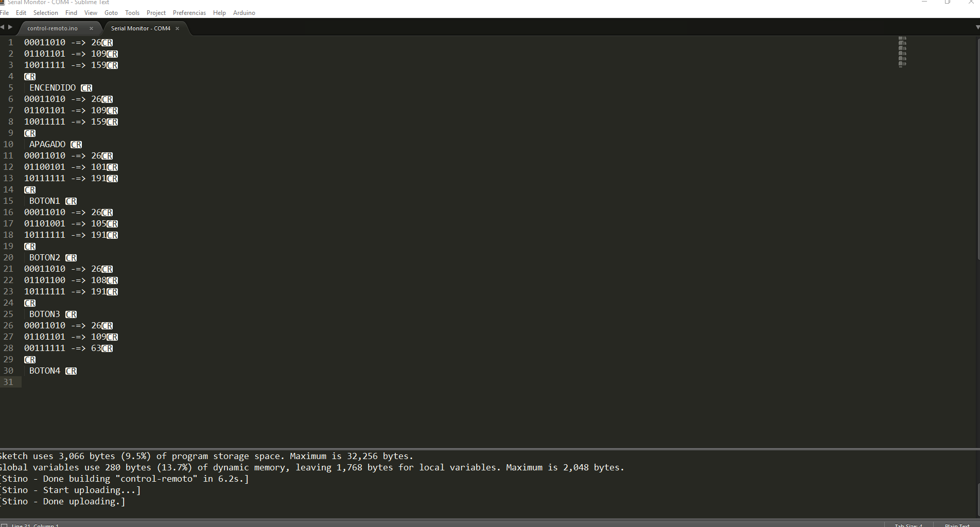This screenshot has height=527, width=980.
Task: Open the Project menu
Action: click(155, 12)
